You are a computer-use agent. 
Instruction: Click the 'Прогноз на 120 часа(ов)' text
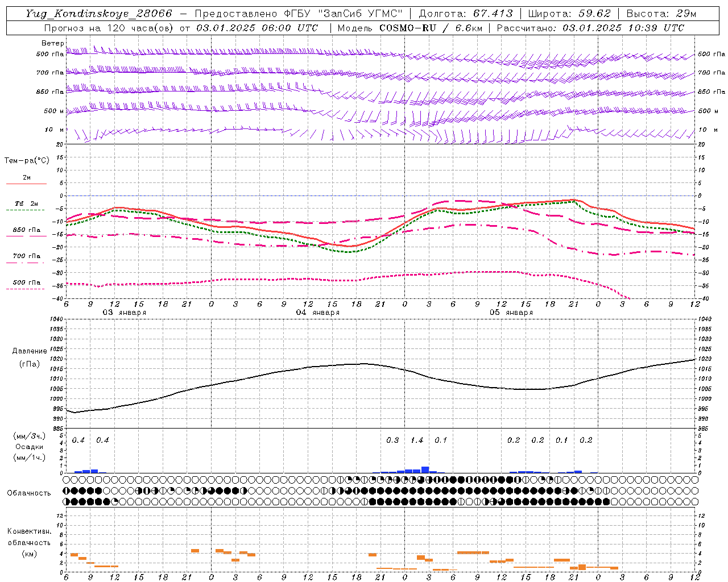coord(109,28)
